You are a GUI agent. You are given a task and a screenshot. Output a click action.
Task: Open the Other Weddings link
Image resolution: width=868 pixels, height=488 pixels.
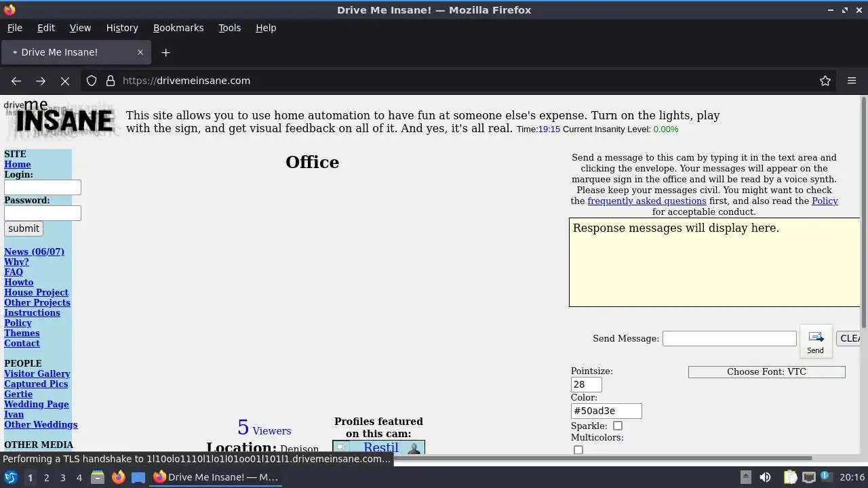click(41, 424)
